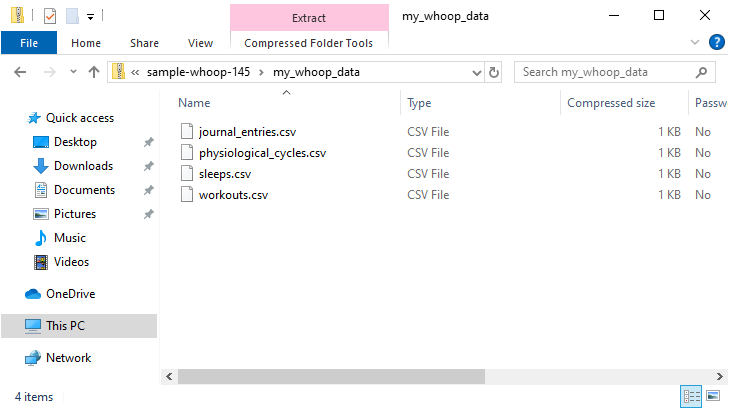Switch to the View ribbon tab

(x=200, y=43)
